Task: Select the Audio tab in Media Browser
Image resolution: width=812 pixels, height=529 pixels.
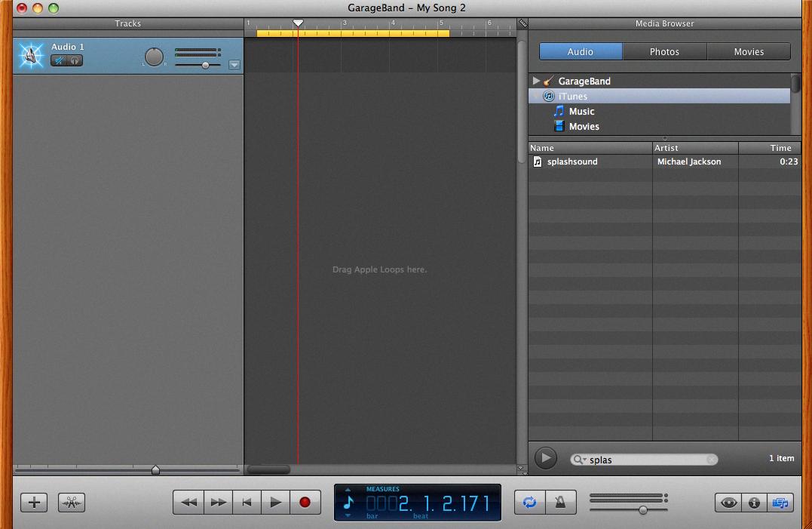Action: coord(581,52)
